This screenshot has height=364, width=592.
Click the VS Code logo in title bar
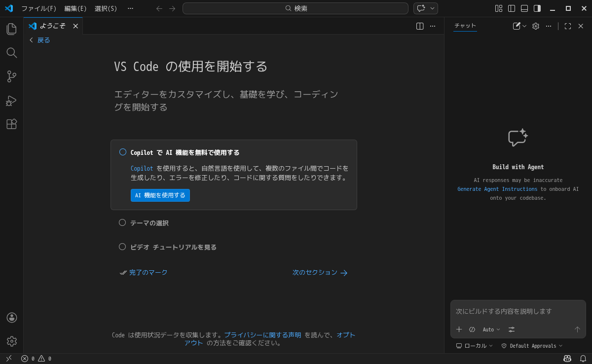tap(9, 8)
